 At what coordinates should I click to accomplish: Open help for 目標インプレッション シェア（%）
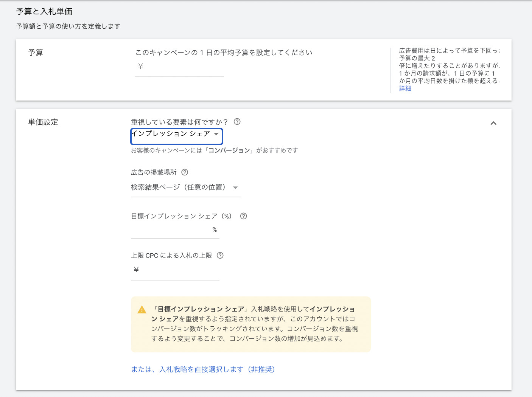[x=244, y=216]
